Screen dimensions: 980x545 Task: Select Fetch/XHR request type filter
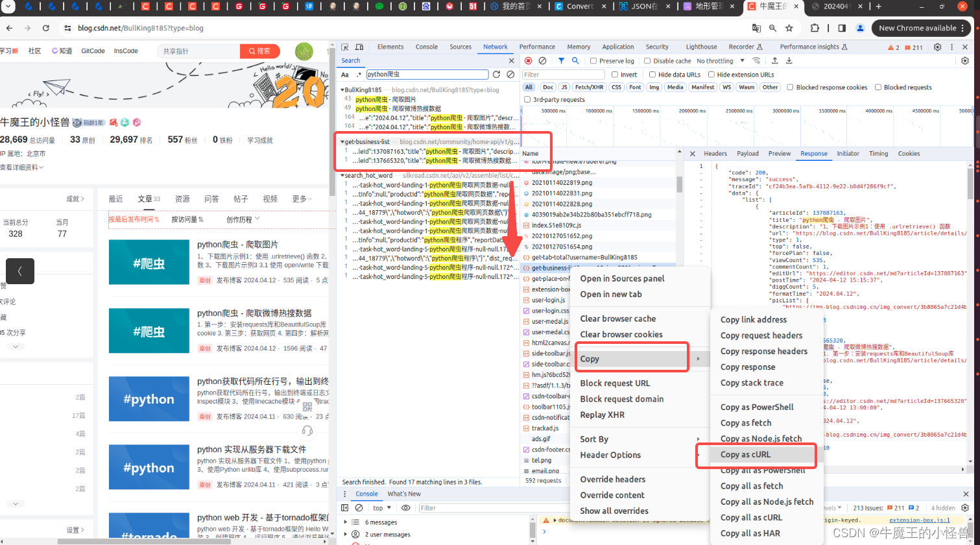(589, 87)
